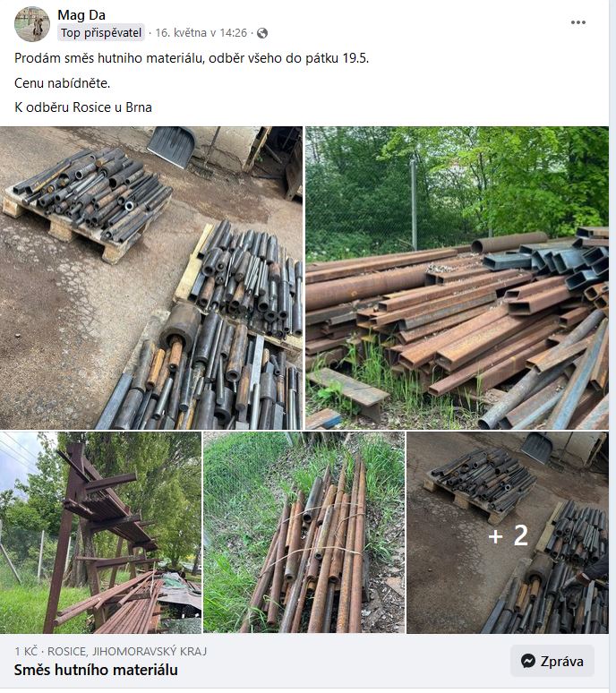Click the fence post in the beams photo

tap(414, 205)
